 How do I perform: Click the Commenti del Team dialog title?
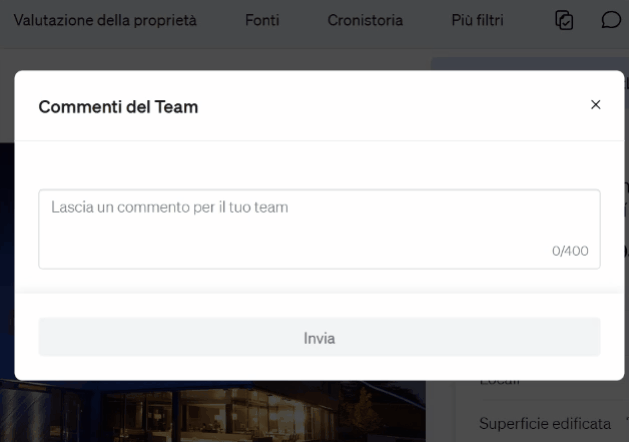click(x=118, y=107)
